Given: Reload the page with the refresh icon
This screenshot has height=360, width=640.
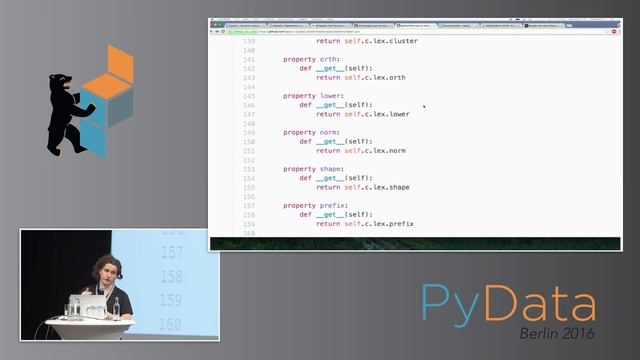Looking at the screenshot, I should (x=223, y=31).
